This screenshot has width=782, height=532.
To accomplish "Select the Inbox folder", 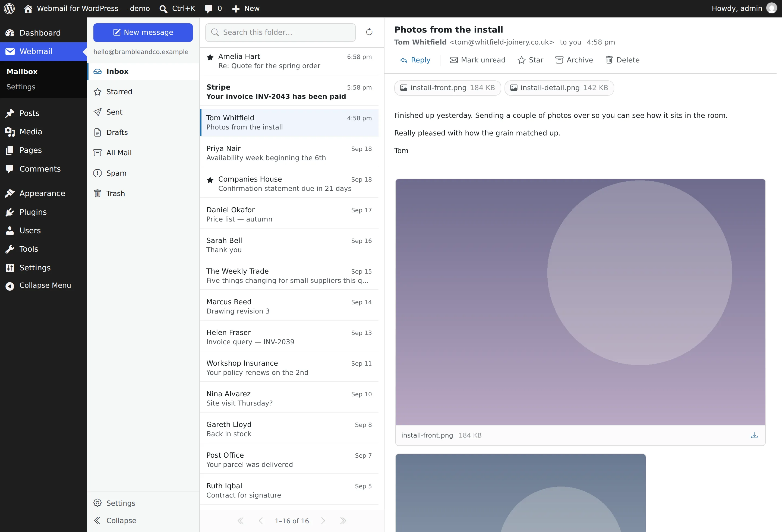I will pos(143,71).
